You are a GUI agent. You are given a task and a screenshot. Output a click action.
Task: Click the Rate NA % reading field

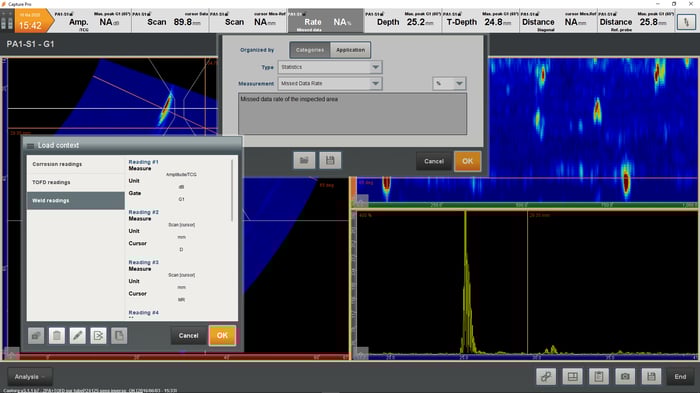pyautogui.click(x=325, y=21)
